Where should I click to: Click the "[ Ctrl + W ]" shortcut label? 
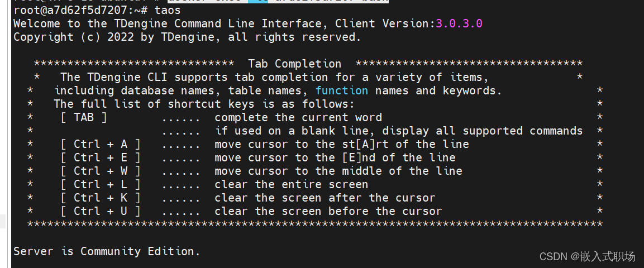101,171
